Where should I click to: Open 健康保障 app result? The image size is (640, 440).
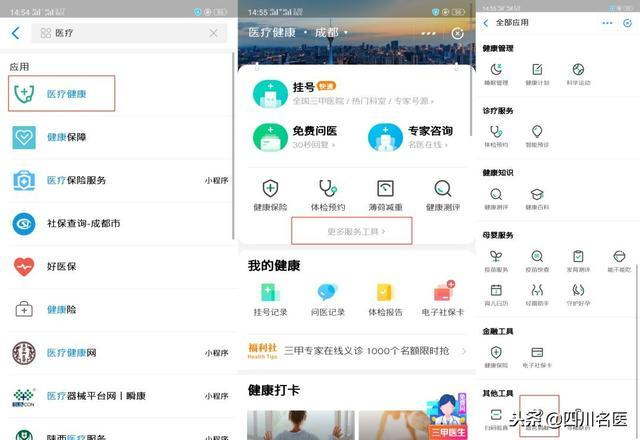tap(118, 137)
